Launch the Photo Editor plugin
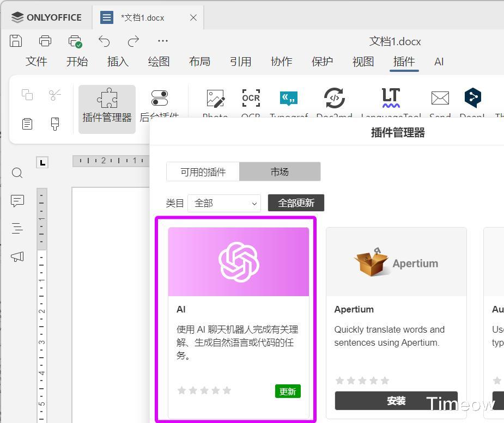The image size is (504, 423). point(215,103)
